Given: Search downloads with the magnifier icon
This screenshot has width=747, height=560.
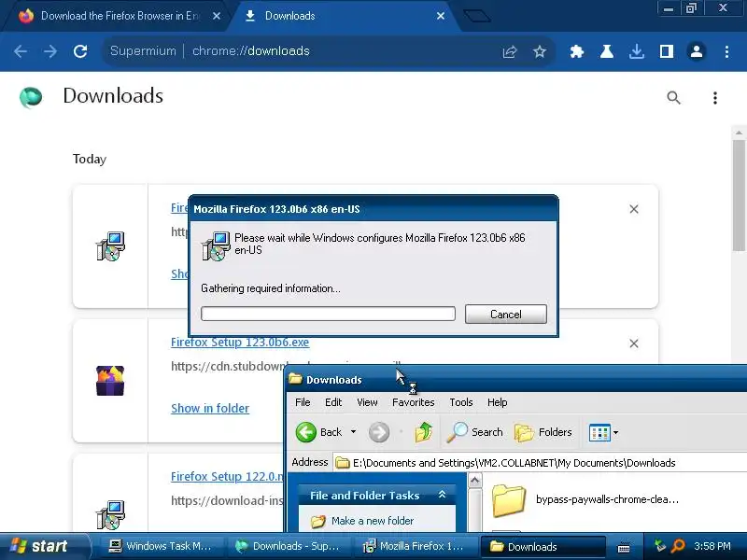Looking at the screenshot, I should tap(673, 98).
